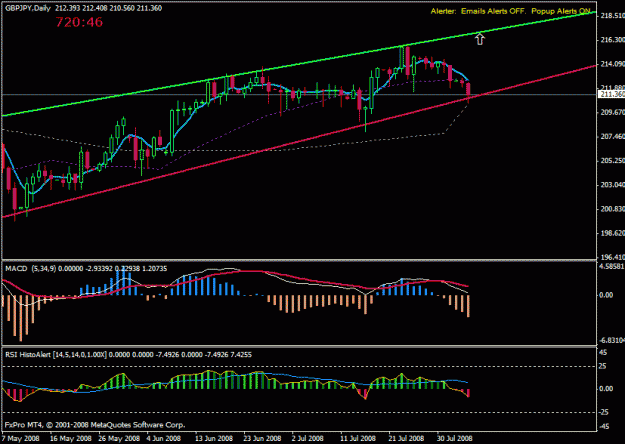Click the white up-arrow marker on chart

click(x=480, y=39)
